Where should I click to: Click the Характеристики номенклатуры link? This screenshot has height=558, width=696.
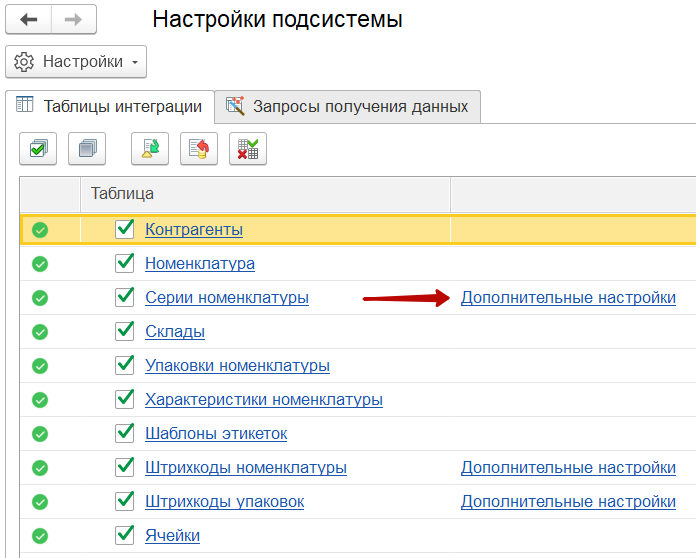(x=263, y=400)
